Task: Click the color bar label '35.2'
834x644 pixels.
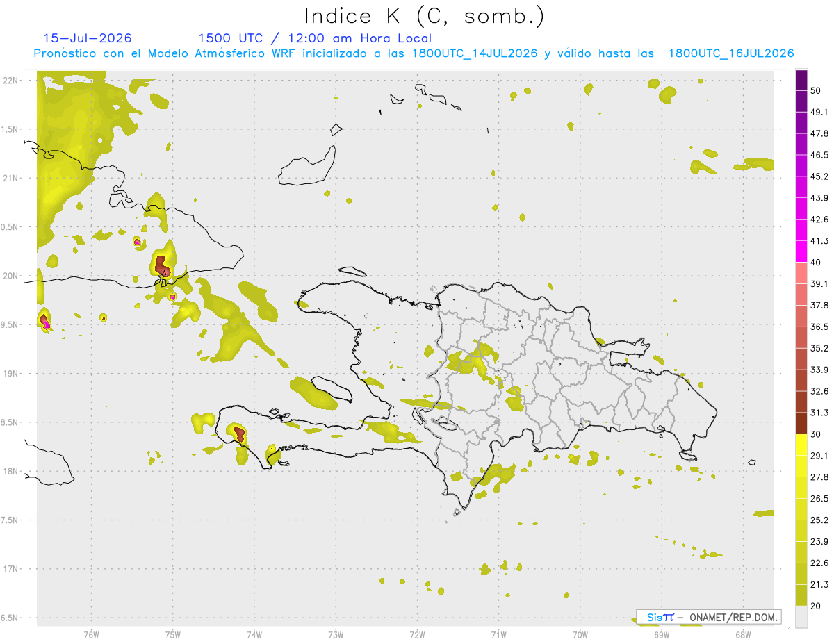Action: [x=819, y=348]
